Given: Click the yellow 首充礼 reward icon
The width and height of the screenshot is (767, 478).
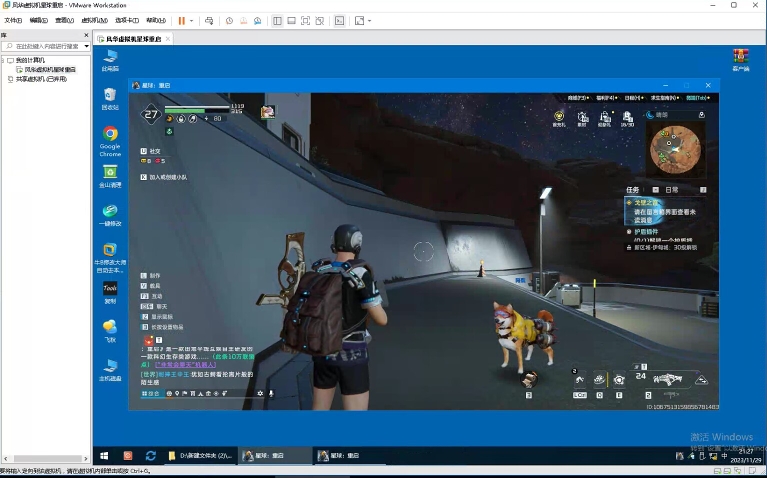Looking at the screenshot, I should click(559, 118).
